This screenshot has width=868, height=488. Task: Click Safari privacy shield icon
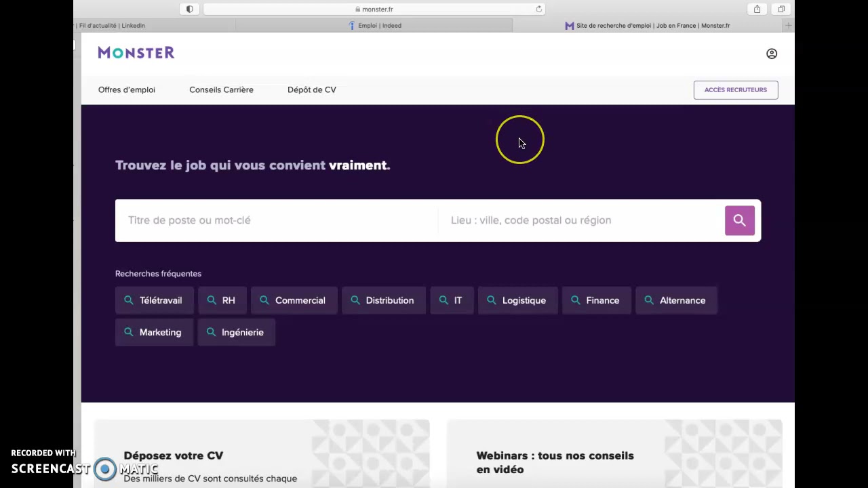tap(189, 9)
